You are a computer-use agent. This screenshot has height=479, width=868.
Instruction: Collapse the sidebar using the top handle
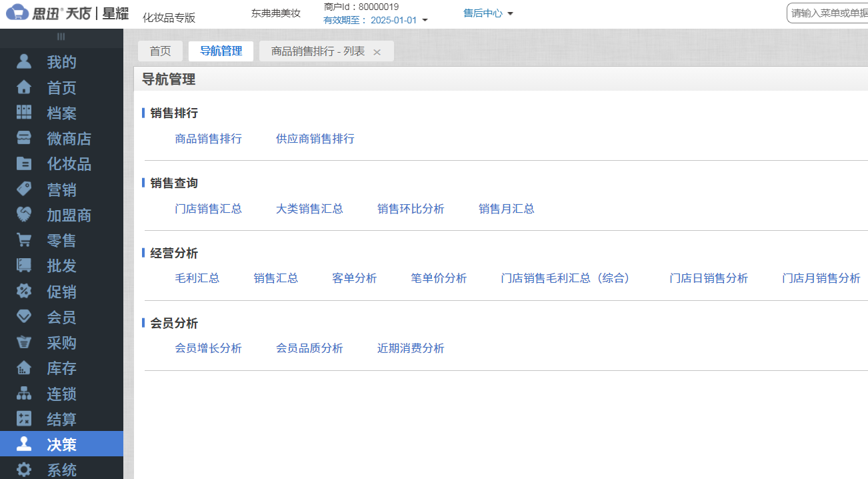pyautogui.click(x=61, y=37)
